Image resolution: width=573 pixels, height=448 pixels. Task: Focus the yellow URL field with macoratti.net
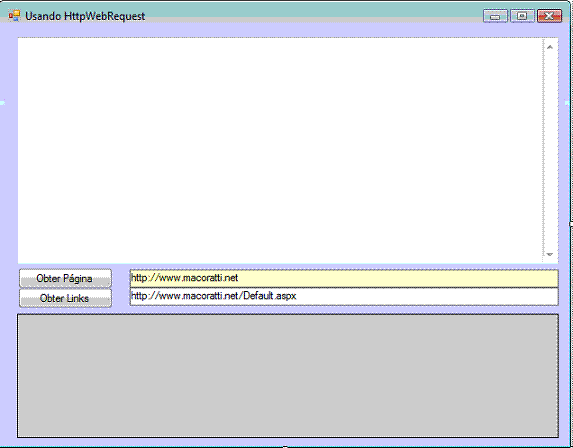coord(344,278)
